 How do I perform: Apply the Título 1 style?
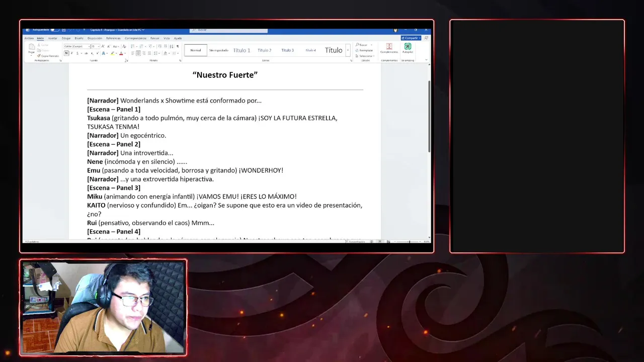click(x=242, y=50)
